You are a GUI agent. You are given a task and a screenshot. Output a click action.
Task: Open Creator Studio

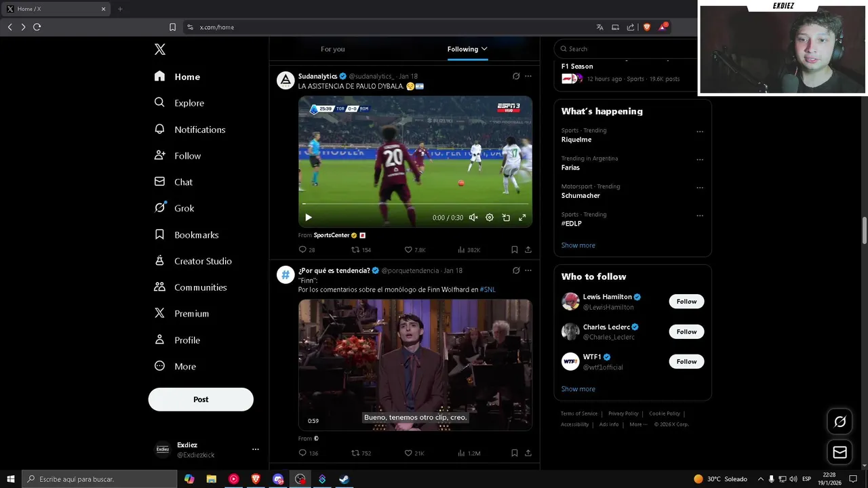pyautogui.click(x=193, y=261)
